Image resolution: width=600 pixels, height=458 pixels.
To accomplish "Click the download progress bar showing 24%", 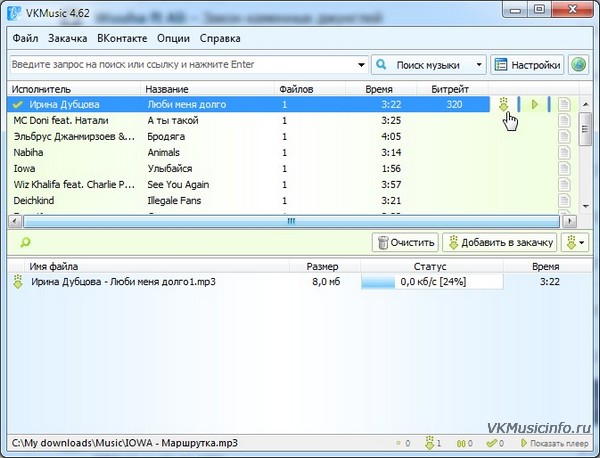I will [x=432, y=282].
